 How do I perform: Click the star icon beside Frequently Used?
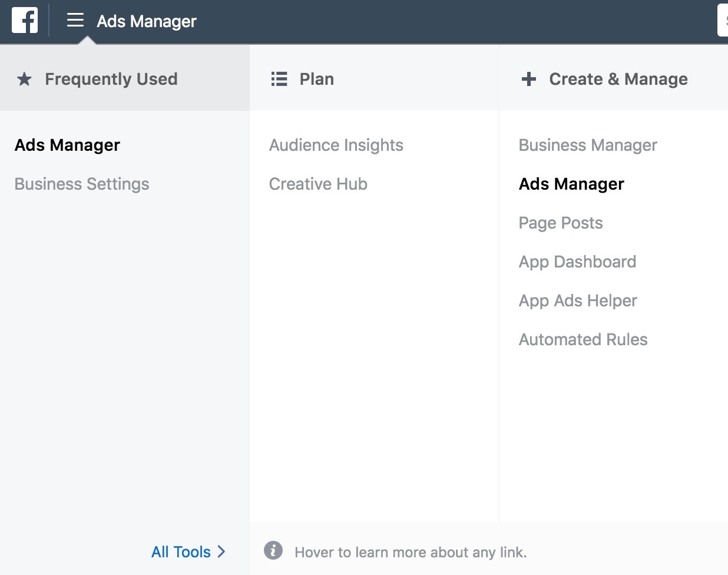pyautogui.click(x=24, y=79)
